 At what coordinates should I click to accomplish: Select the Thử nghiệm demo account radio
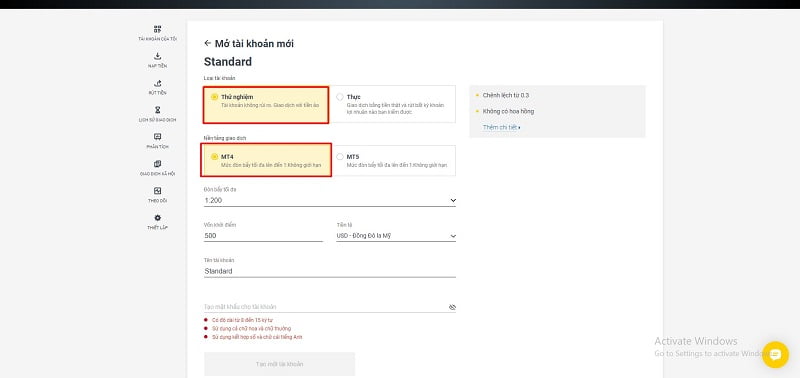(214, 97)
